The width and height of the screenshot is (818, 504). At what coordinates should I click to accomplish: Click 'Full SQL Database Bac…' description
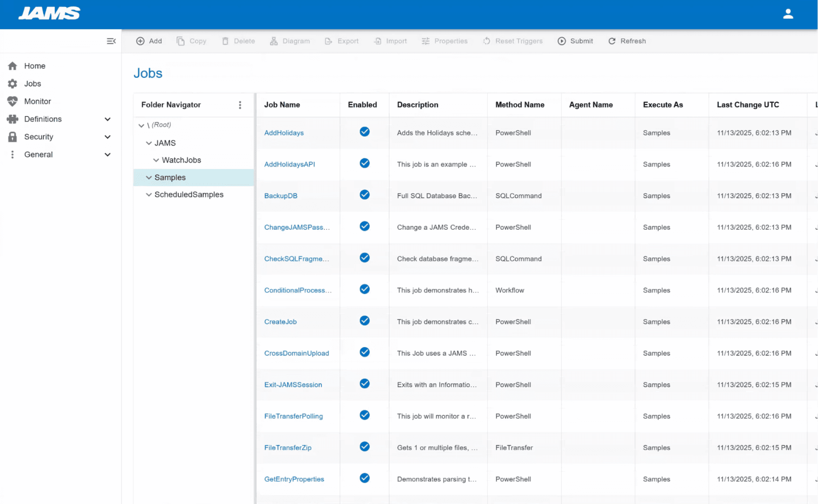[437, 195]
